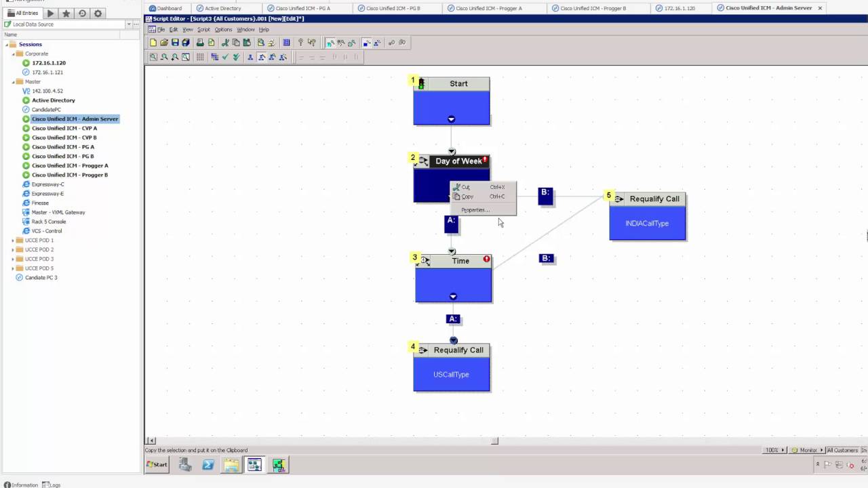The image size is (868, 488).
Task: Select Cisco Unified ICM - CVP A session
Action: (64, 128)
